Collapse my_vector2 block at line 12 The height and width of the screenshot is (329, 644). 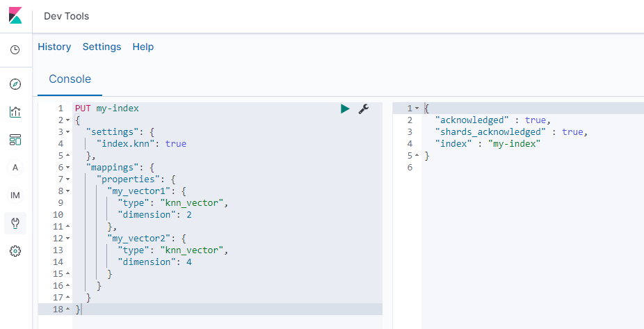point(68,239)
